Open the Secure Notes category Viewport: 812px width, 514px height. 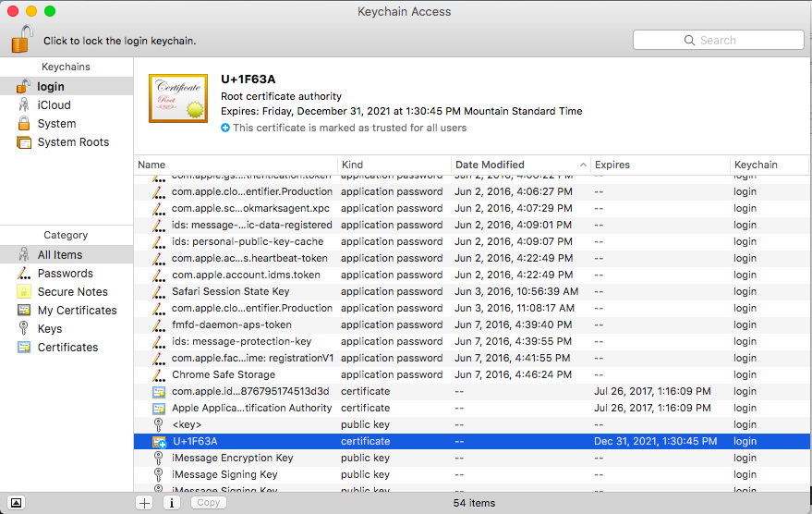pyautogui.click(x=72, y=292)
